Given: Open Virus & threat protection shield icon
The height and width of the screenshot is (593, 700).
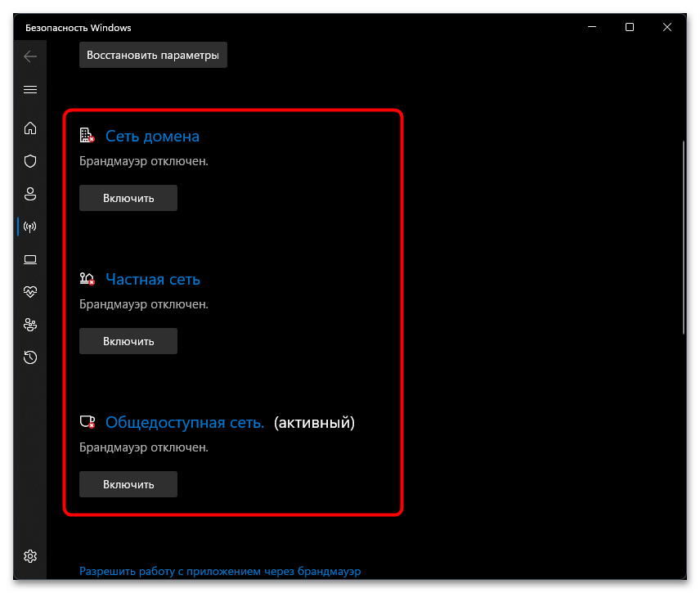Looking at the screenshot, I should pos(30,161).
